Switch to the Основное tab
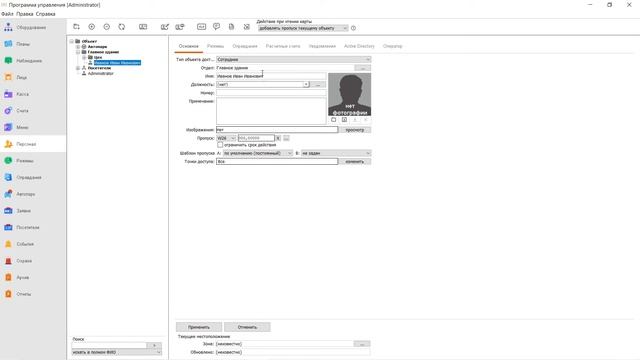640x360 pixels. click(x=189, y=46)
